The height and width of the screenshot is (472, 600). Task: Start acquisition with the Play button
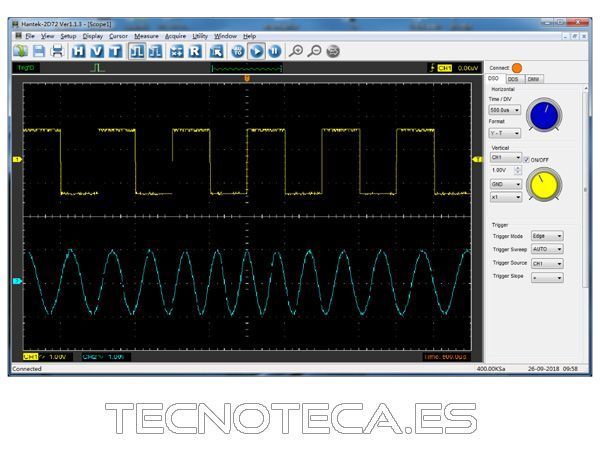tap(256, 51)
